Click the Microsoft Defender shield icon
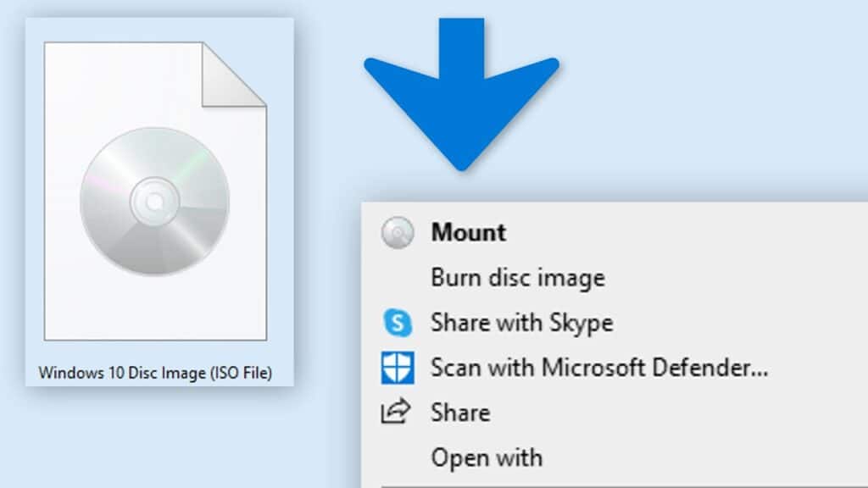868x488 pixels. coord(398,368)
